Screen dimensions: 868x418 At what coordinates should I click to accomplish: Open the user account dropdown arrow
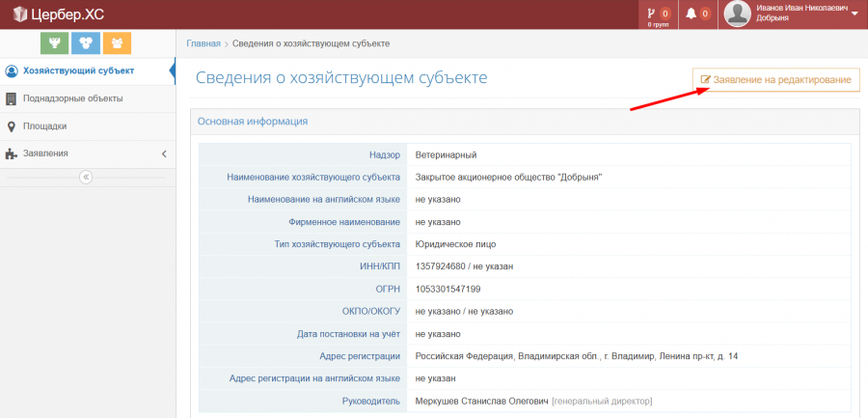[x=855, y=14]
